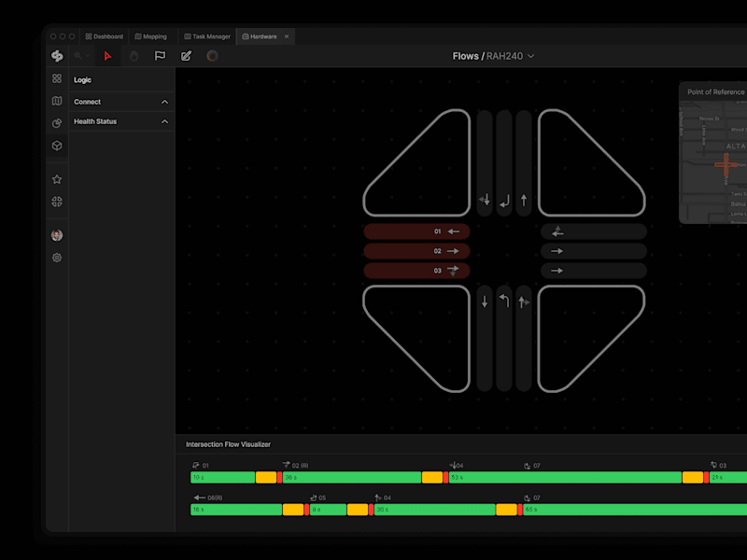Open the user avatar in the sidebar
Viewport: 747px width, 560px height.
57,235
